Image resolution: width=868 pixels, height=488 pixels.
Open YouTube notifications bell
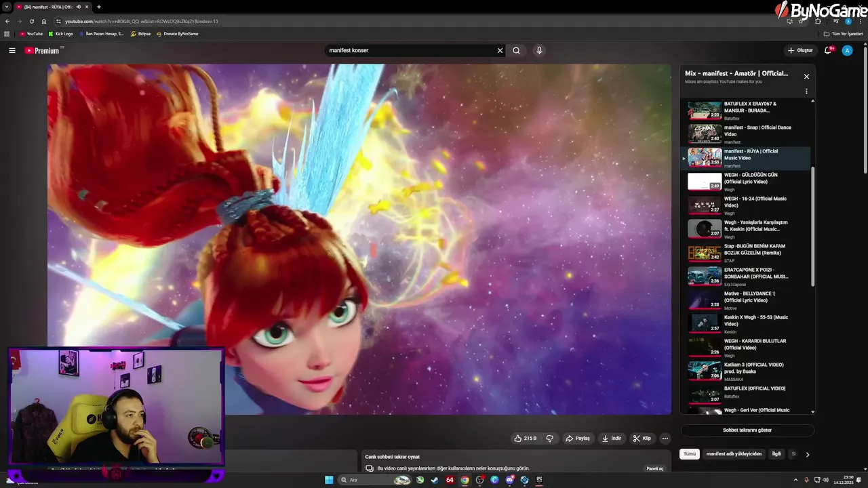pos(829,50)
